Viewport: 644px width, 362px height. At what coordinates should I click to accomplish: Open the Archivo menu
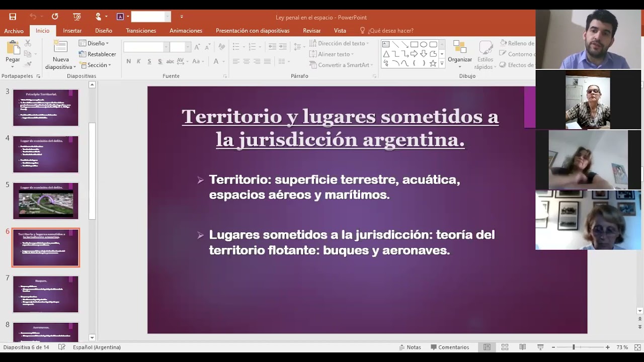[14, 31]
